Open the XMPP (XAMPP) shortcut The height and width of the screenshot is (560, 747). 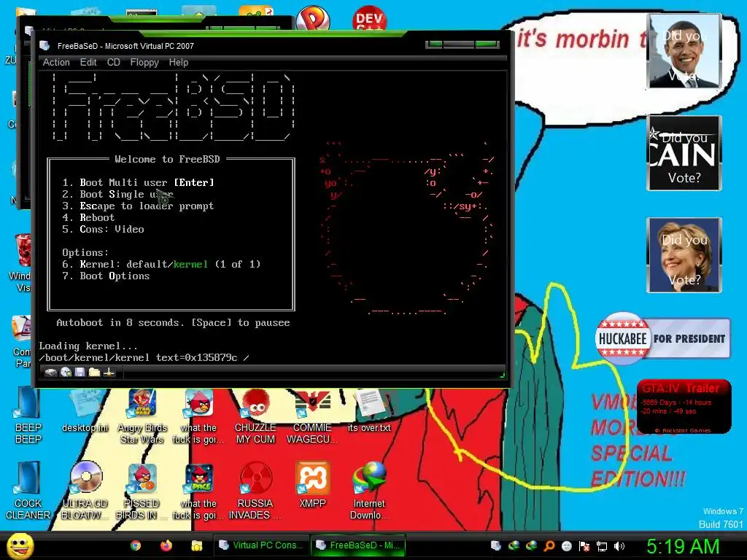click(312, 485)
